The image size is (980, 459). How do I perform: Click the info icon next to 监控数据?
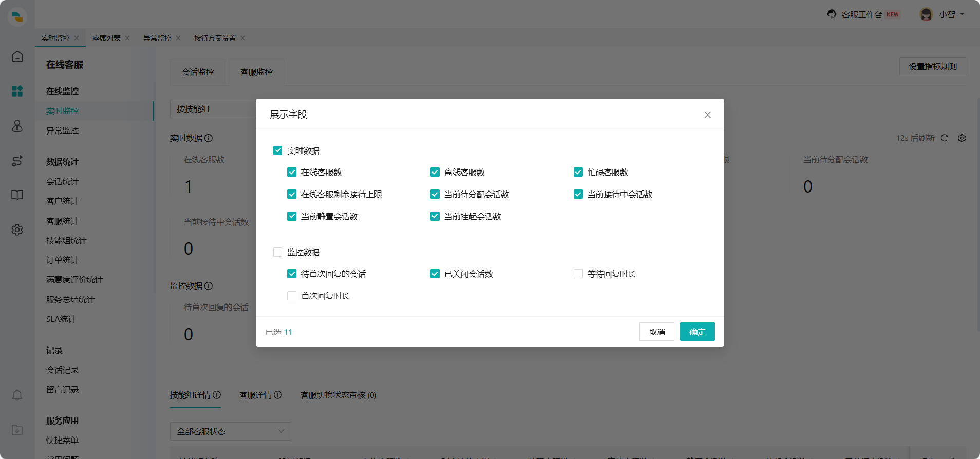pyautogui.click(x=209, y=285)
